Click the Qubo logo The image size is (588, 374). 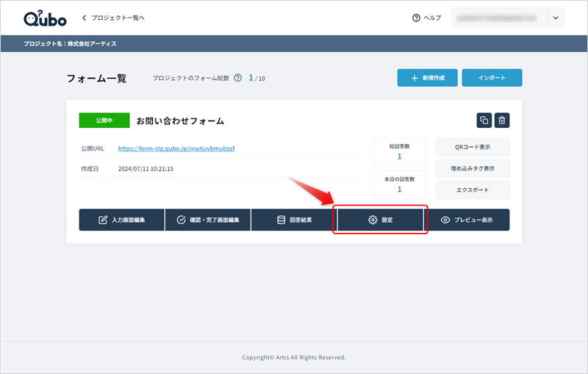[x=44, y=18]
